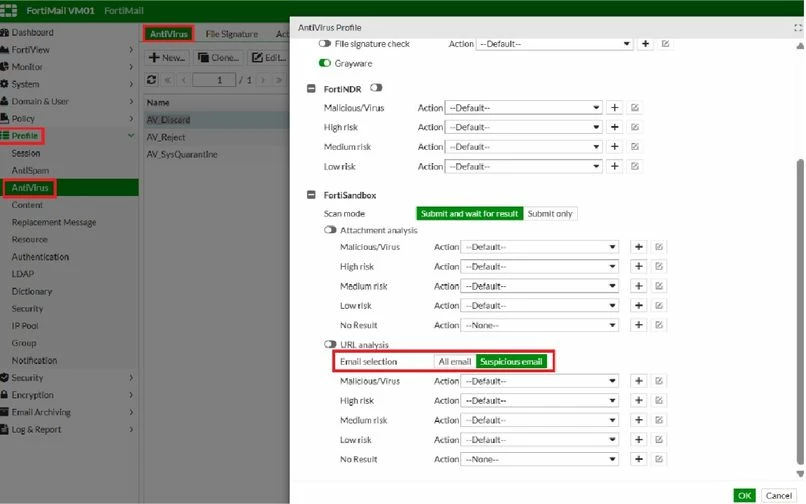Edit action for Attachment analysis High risk

pyautogui.click(x=658, y=266)
